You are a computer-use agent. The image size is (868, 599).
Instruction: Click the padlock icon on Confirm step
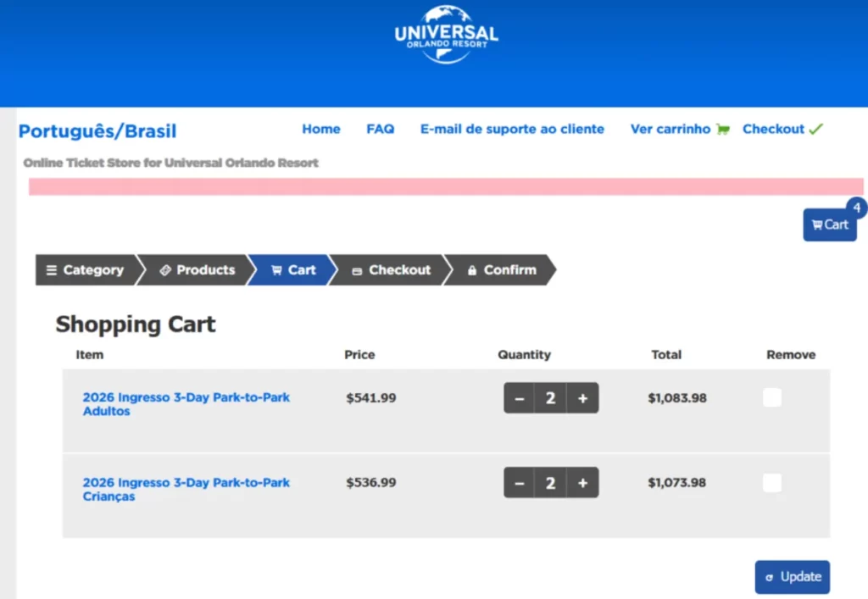pyautogui.click(x=472, y=269)
